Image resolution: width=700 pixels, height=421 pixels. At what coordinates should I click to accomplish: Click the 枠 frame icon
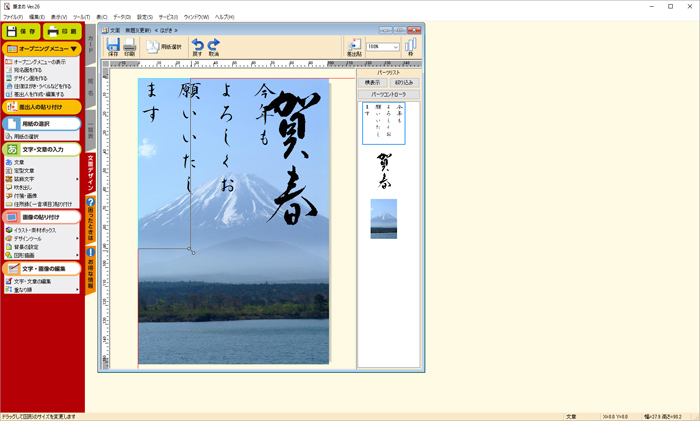coord(410,47)
